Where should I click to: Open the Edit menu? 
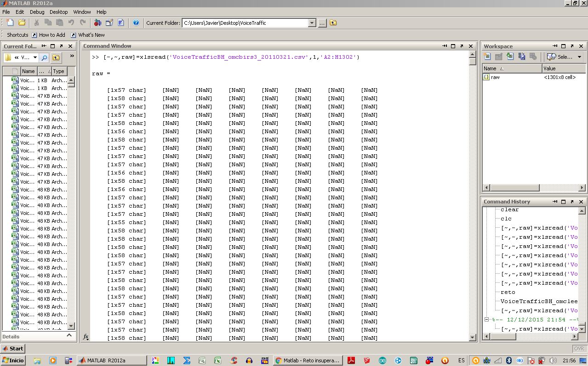pyautogui.click(x=20, y=12)
